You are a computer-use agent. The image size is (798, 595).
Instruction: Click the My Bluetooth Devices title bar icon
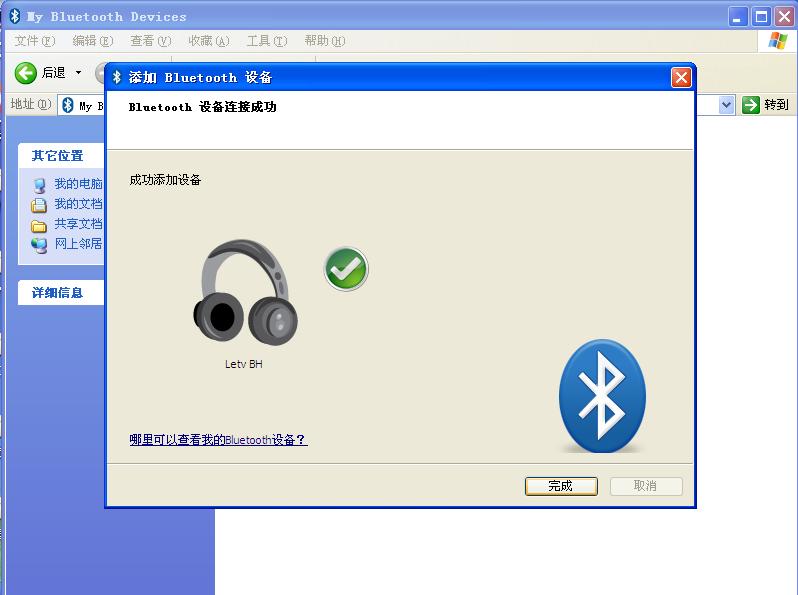coord(15,16)
